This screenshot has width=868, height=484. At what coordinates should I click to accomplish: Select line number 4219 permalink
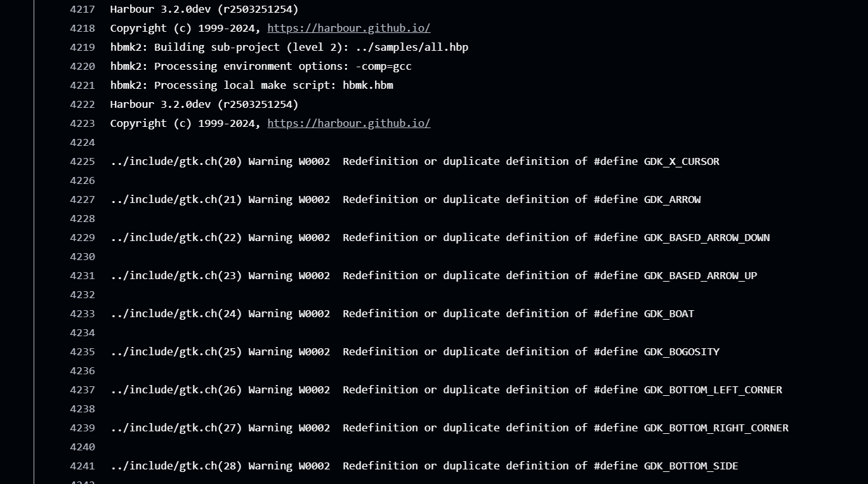click(82, 48)
